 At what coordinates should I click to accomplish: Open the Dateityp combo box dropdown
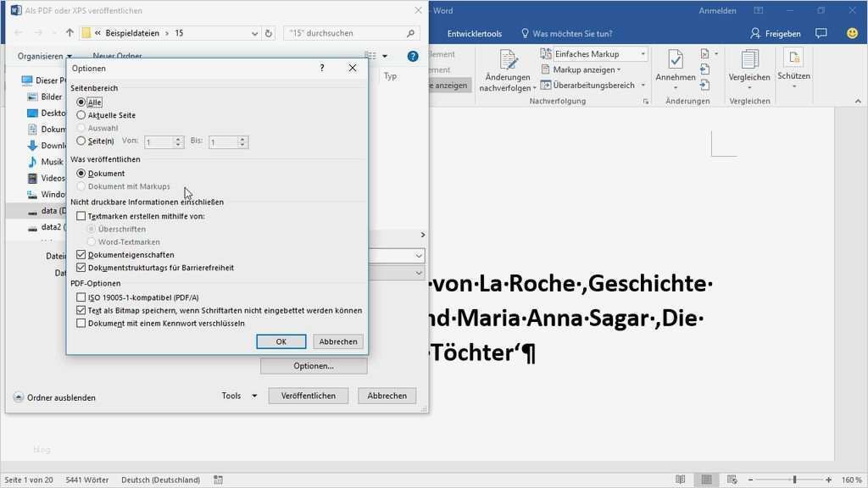click(419, 273)
